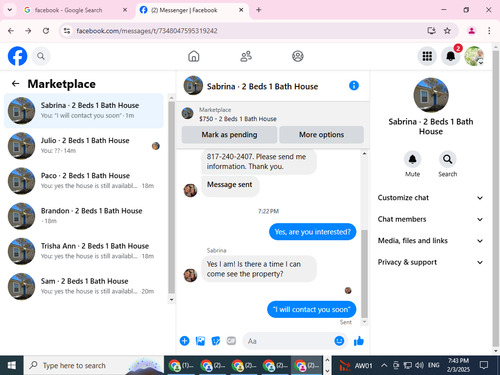Expand Privacy & support section

(430, 262)
